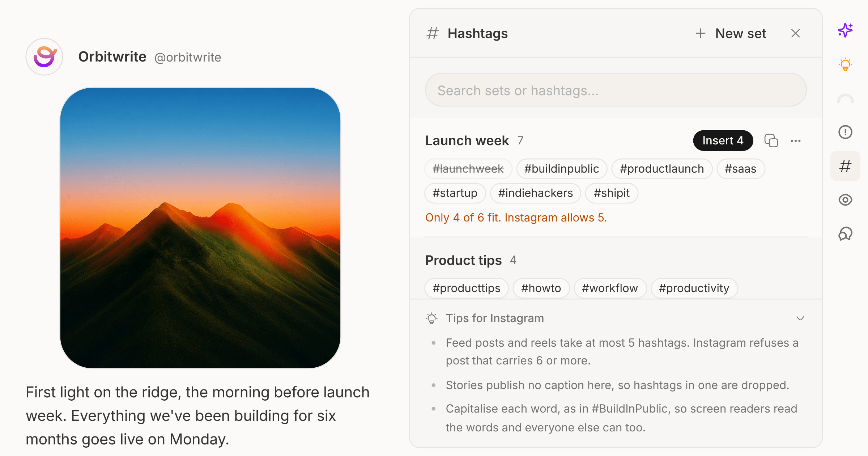Click the 'Feed posts and reels' tip
Screen dimensions: 868x456
(622, 351)
